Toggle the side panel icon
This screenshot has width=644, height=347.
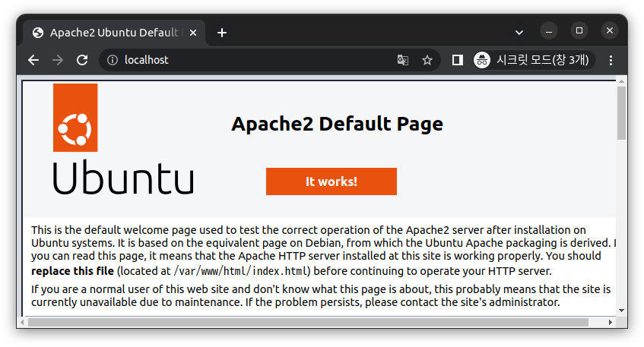[457, 60]
